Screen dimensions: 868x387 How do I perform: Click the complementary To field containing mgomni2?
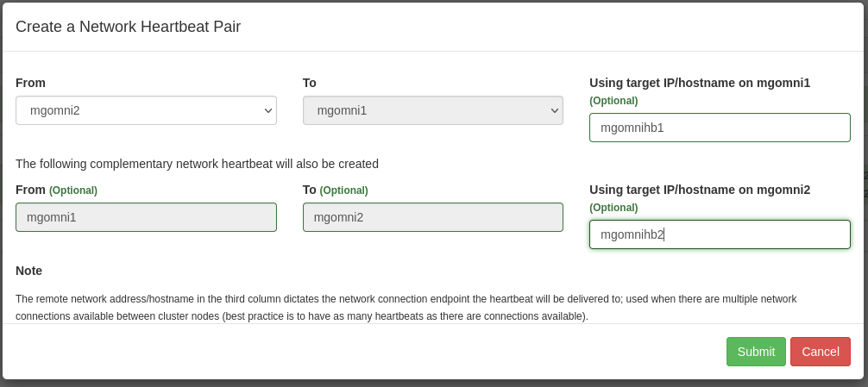(432, 217)
